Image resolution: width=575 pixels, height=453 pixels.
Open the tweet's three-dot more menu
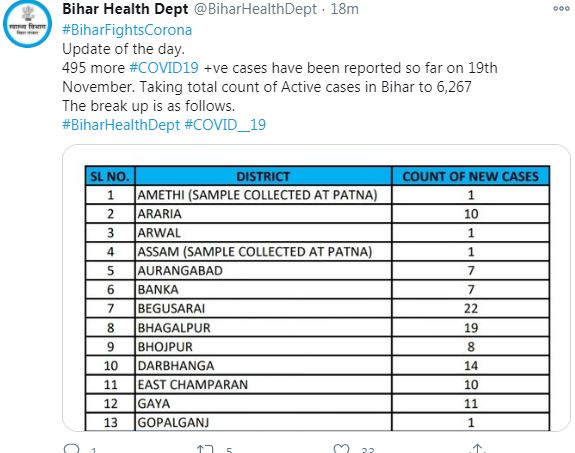point(561,9)
